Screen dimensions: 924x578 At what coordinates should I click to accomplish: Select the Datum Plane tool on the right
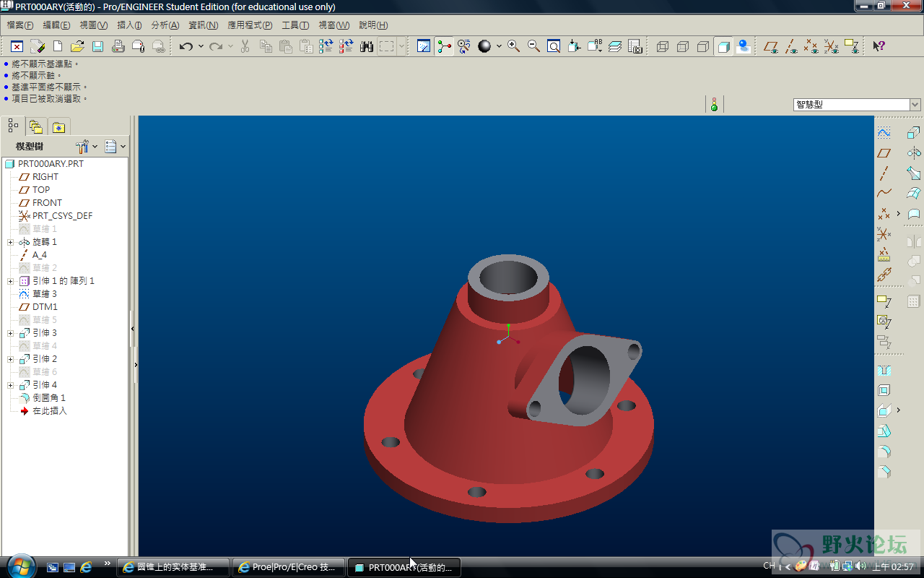point(884,153)
